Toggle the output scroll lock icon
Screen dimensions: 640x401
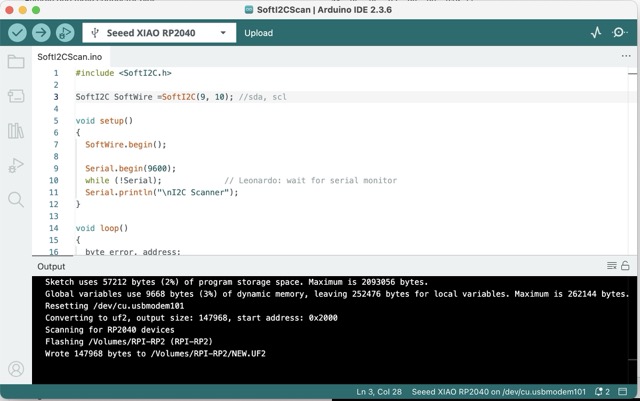pyautogui.click(x=626, y=266)
